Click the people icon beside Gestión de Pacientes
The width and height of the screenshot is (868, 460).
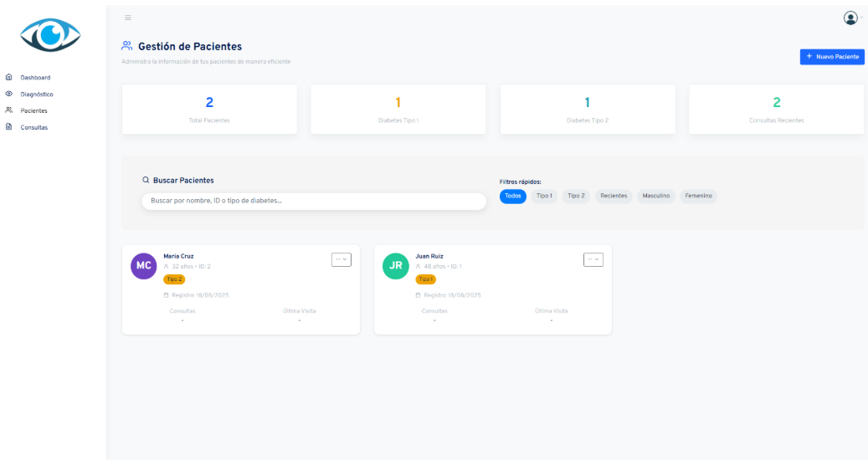pyautogui.click(x=126, y=46)
